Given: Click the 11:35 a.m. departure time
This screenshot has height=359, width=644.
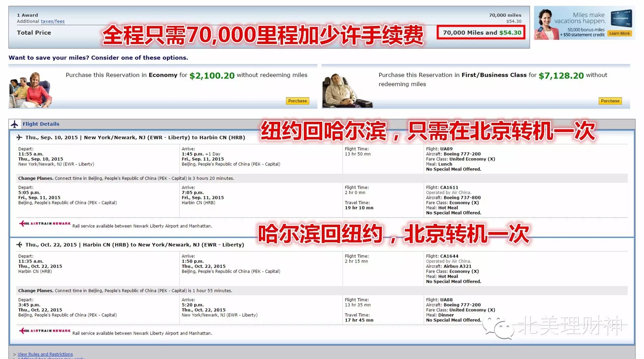Looking at the screenshot, I should pos(31,261).
